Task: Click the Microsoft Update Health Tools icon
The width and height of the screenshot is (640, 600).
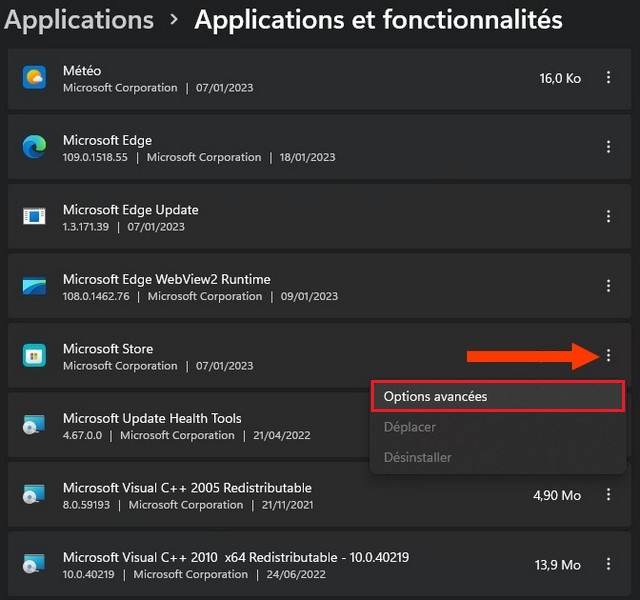Action: tap(34, 425)
